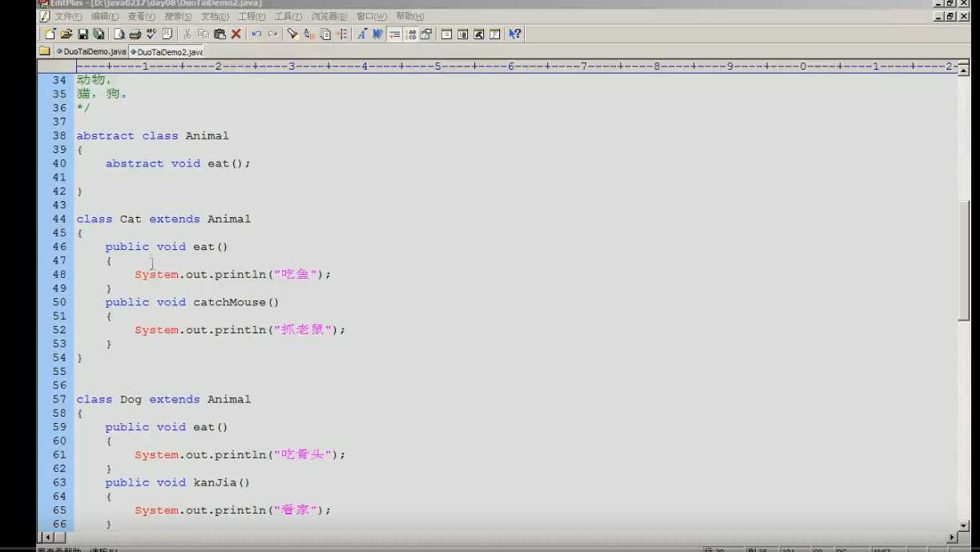This screenshot has height=552, width=980.
Task: Switch to the DuoTaiDemo.java tab
Action: click(x=91, y=51)
